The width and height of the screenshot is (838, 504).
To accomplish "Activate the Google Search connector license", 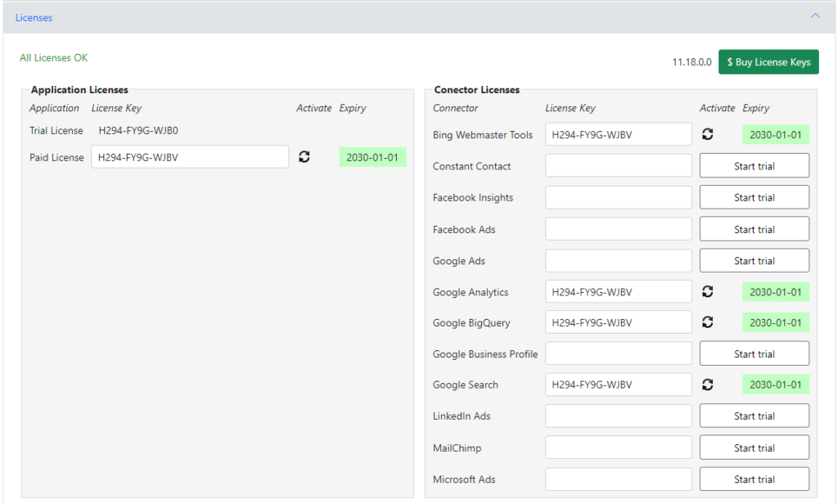I will [707, 385].
